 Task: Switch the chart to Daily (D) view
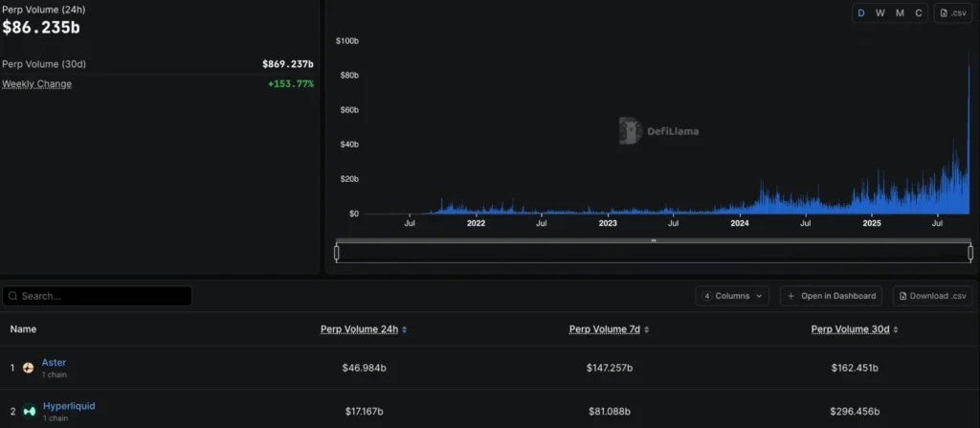pos(861,13)
